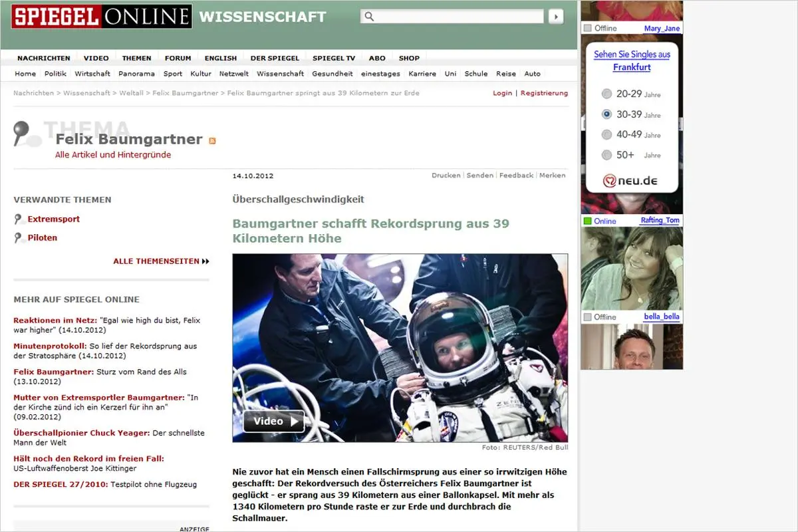Switch to the Panorama navigation tab
798x532 pixels.
(136, 74)
